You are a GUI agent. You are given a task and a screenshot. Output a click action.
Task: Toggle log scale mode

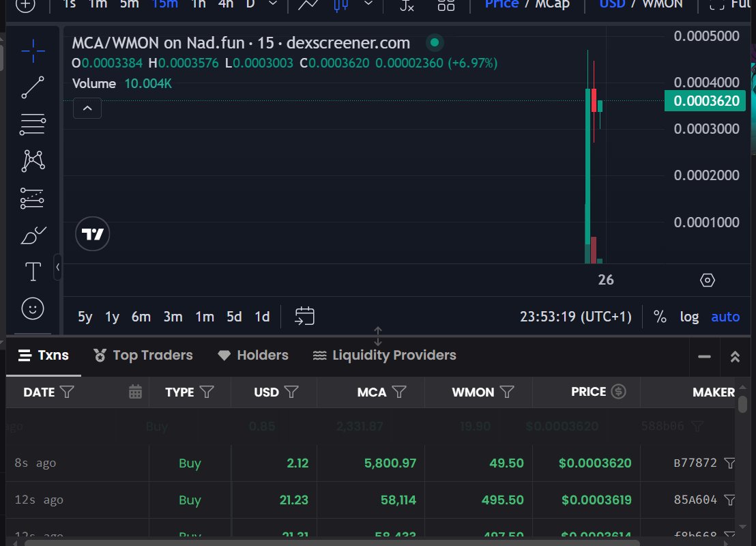[689, 317]
